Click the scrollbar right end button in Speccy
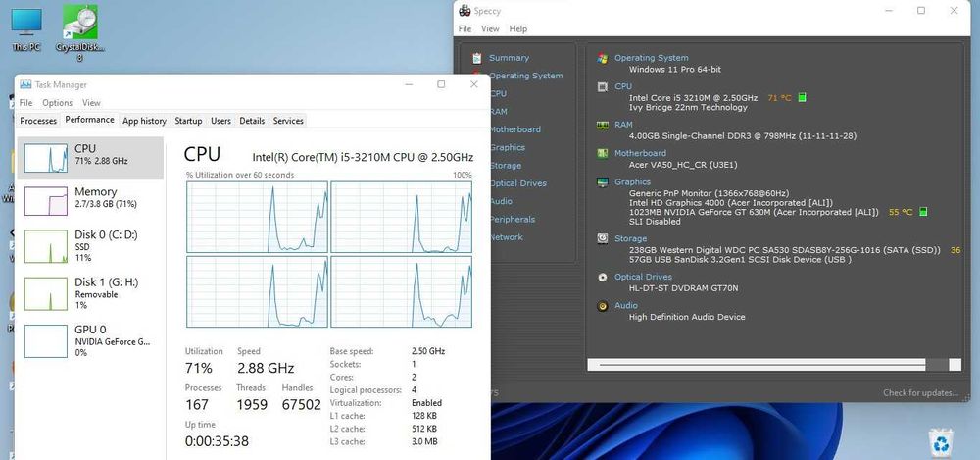This screenshot has height=460, width=980. 955,364
